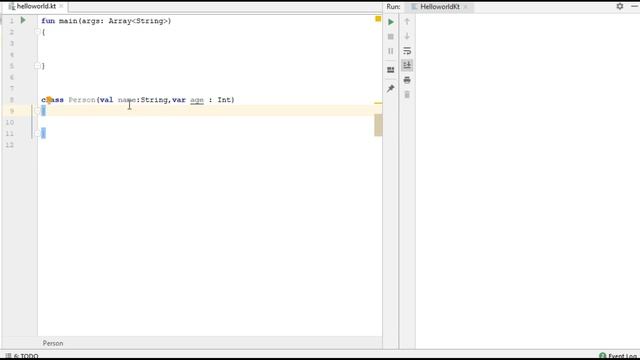
Task: Click fold end marker at line 11
Action: (x=38, y=133)
